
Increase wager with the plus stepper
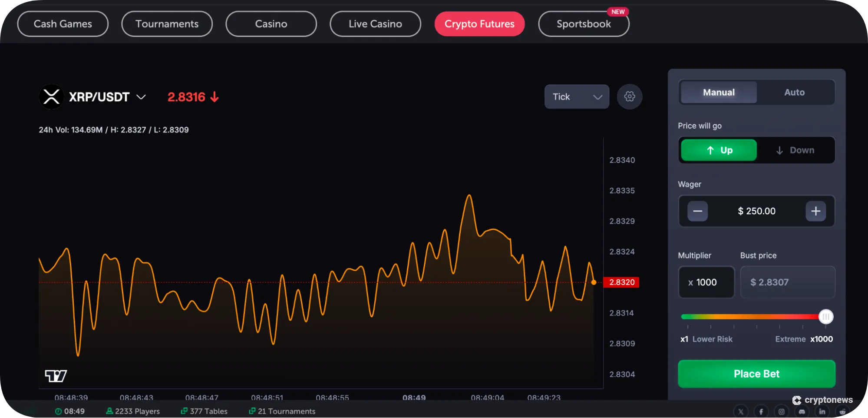click(815, 211)
